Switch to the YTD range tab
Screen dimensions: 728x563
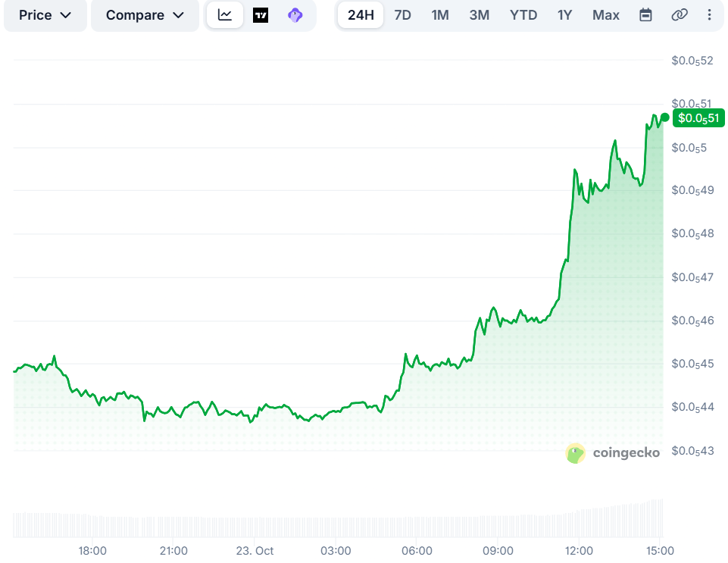click(x=523, y=15)
